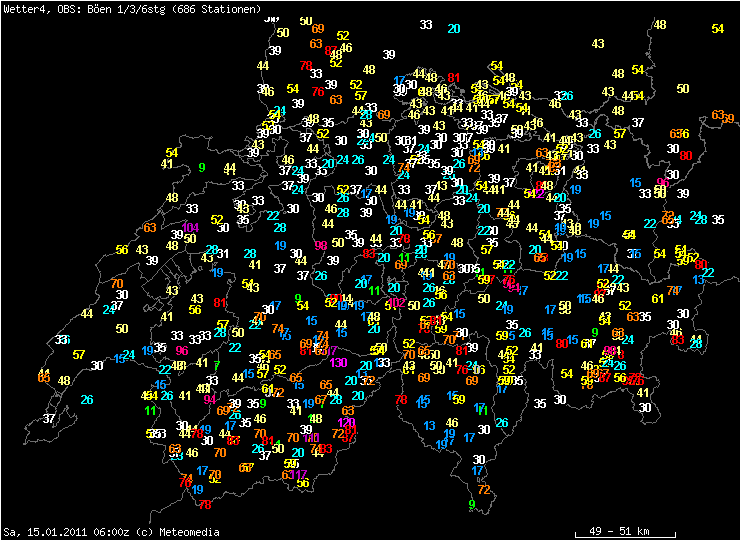Image resolution: width=740 pixels, height=540 pixels.
Task: Click the green 9 at the southern tip
Action: pos(471,504)
